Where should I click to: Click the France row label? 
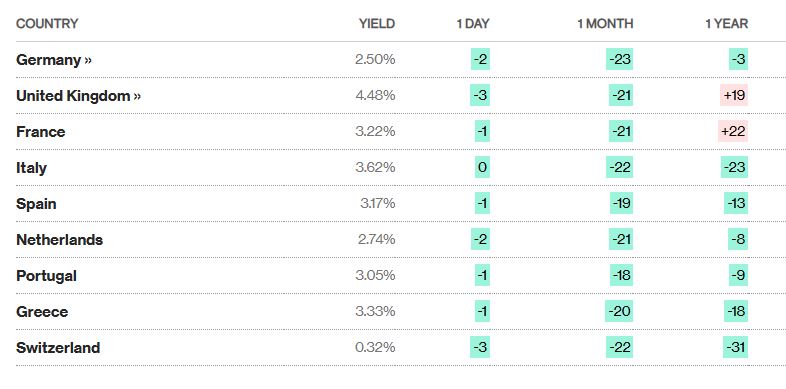(x=41, y=132)
